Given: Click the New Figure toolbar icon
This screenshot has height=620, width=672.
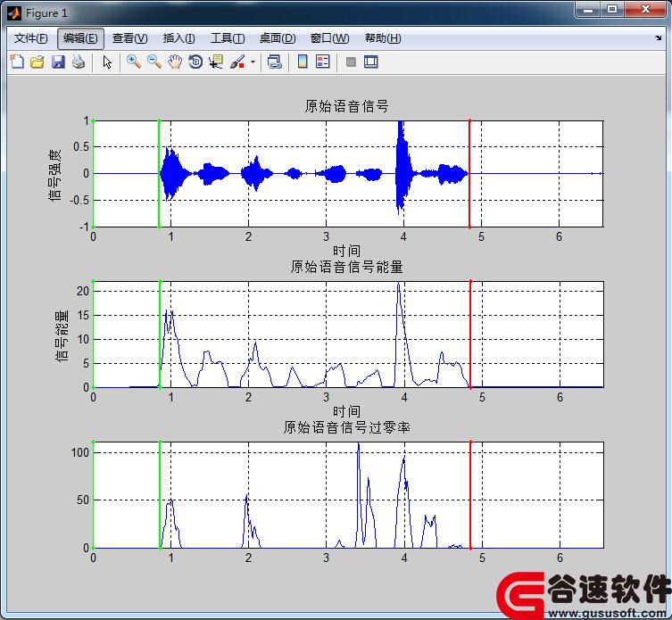Looking at the screenshot, I should pyautogui.click(x=17, y=62).
